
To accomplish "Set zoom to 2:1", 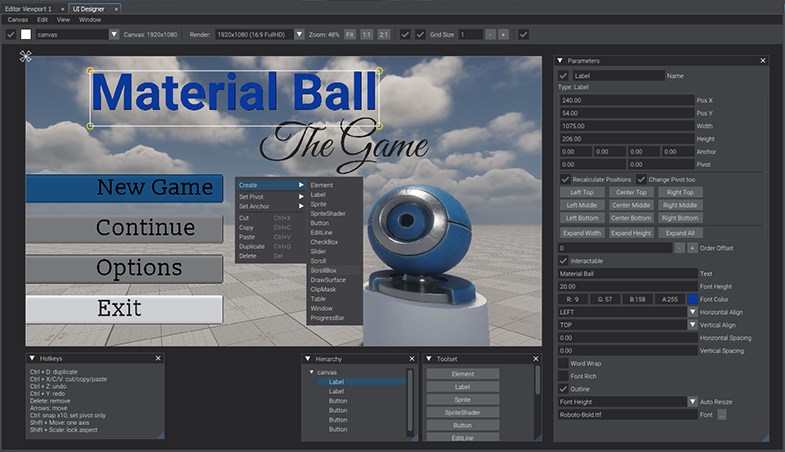I will (x=384, y=35).
